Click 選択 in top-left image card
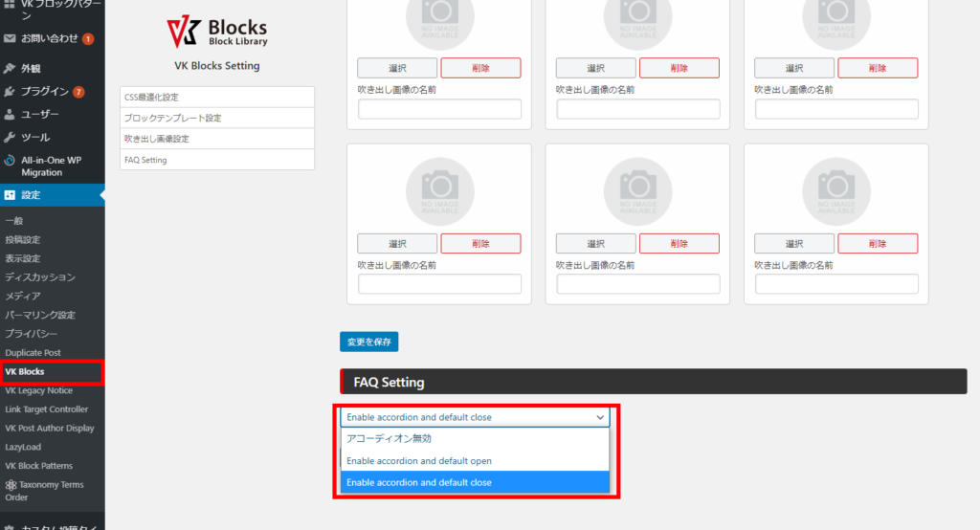The height and width of the screenshot is (530, 980). (397, 68)
